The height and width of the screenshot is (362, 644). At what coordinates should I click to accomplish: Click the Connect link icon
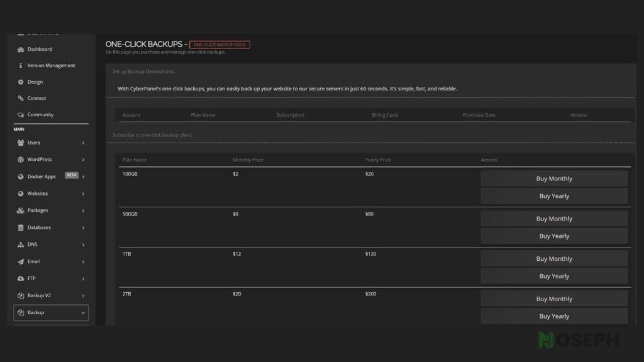point(21,98)
